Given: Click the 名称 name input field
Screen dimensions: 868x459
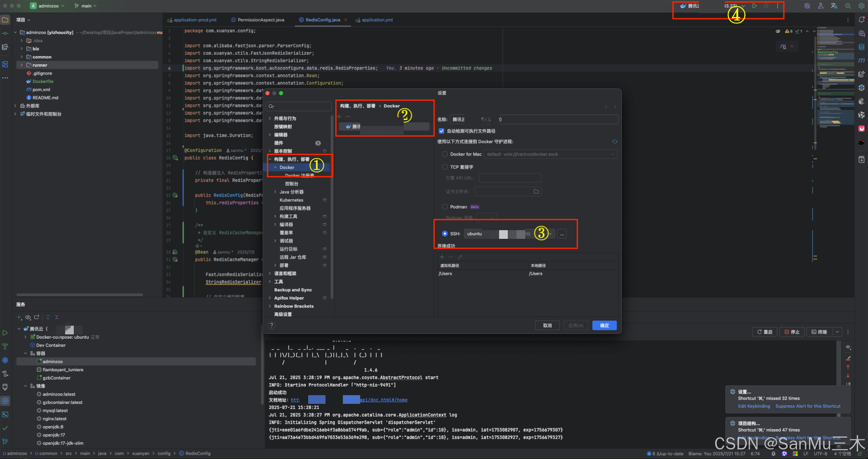Looking at the screenshot, I should (x=534, y=119).
